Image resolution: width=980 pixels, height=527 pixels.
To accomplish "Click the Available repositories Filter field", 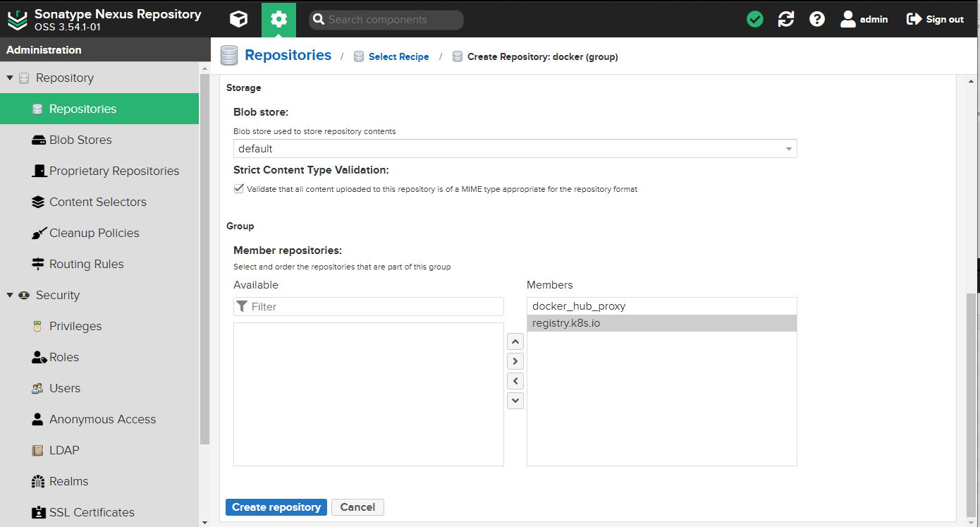I will pyautogui.click(x=374, y=306).
